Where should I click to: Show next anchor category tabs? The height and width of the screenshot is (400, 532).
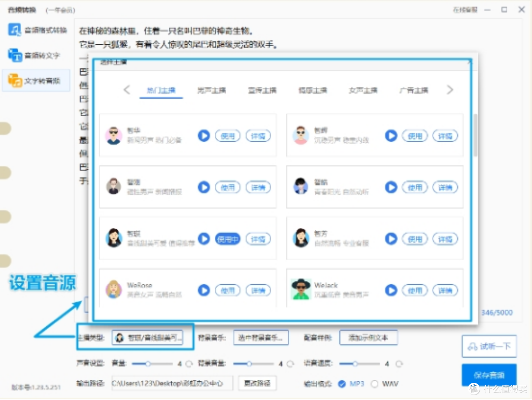tap(450, 90)
